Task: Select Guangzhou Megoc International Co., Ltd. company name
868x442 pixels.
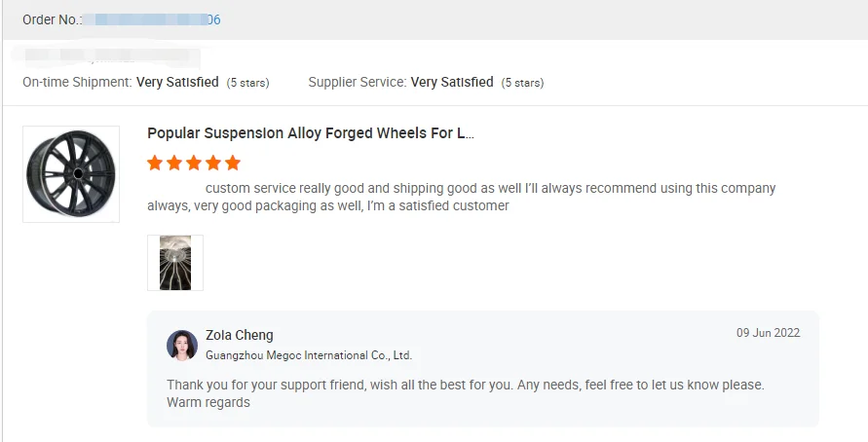Action: (309, 355)
